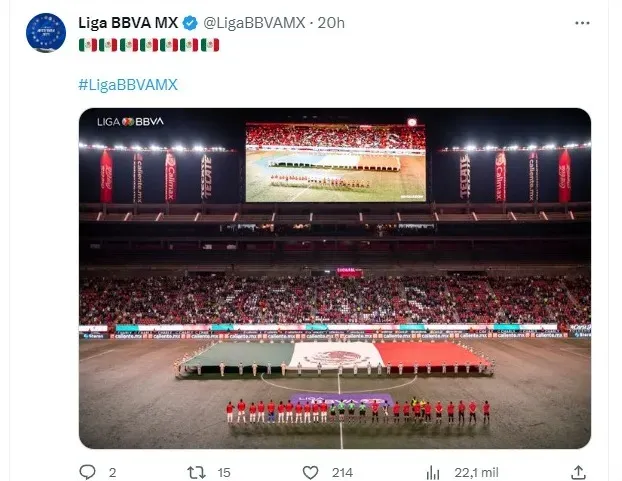Image resolution: width=622 pixels, height=481 pixels.
Task: Click the share upload arrow icon
Action: point(578,472)
